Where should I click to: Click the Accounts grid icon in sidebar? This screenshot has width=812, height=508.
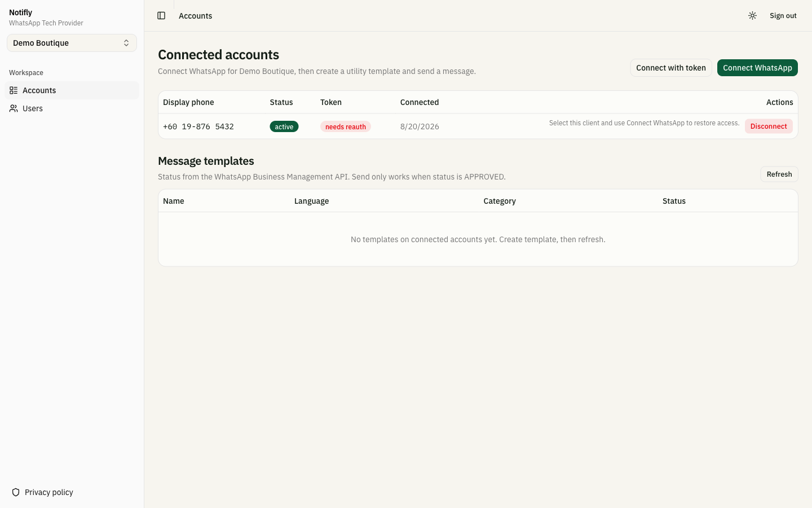(x=14, y=90)
